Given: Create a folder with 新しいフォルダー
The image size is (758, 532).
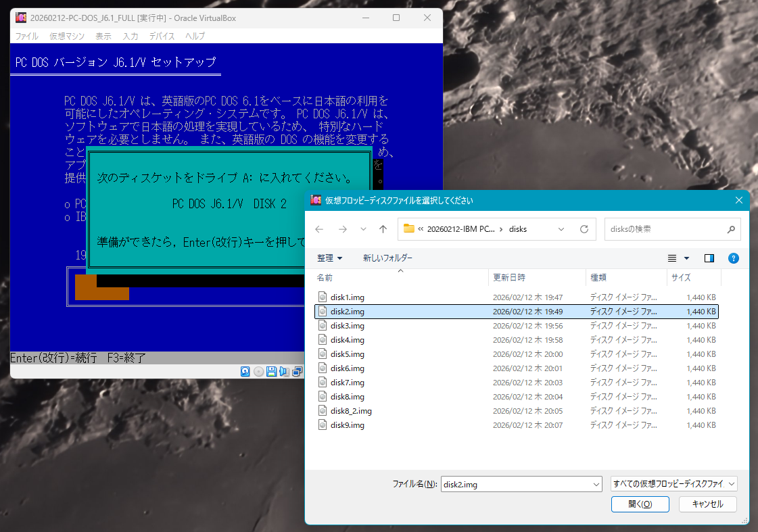Looking at the screenshot, I should pos(387,258).
